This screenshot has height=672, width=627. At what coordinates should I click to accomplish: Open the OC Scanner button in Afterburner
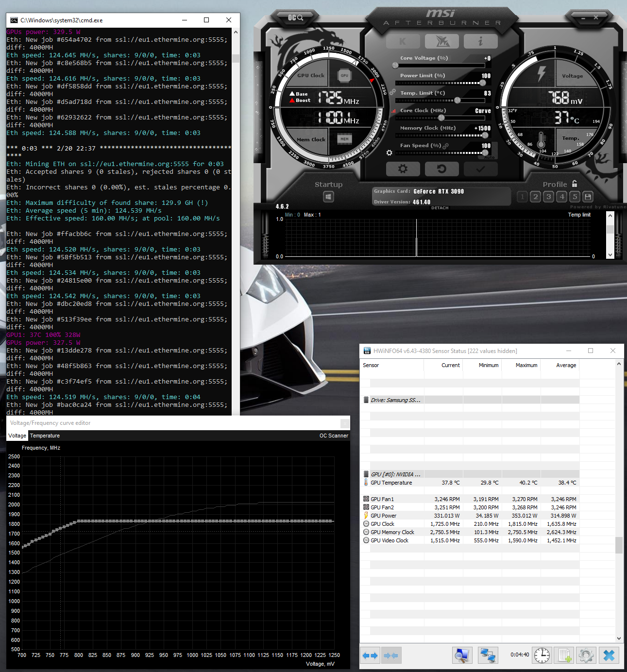295,17
